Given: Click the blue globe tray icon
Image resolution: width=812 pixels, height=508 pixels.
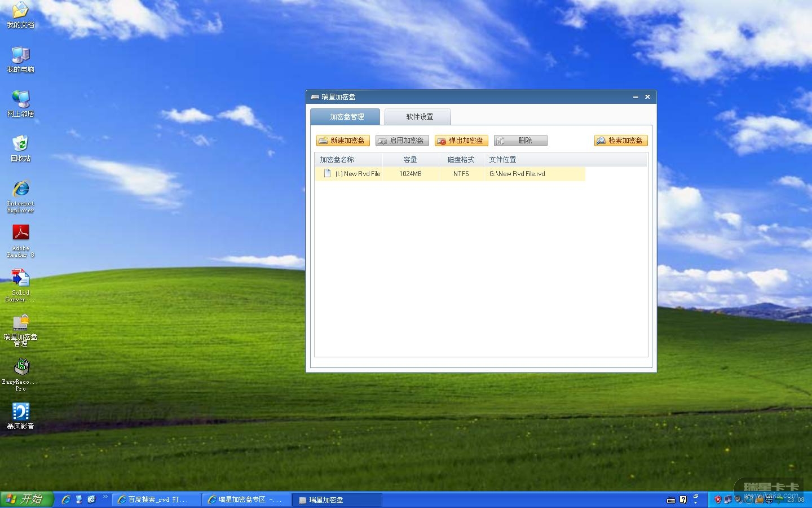Looking at the screenshot, I should point(748,499).
